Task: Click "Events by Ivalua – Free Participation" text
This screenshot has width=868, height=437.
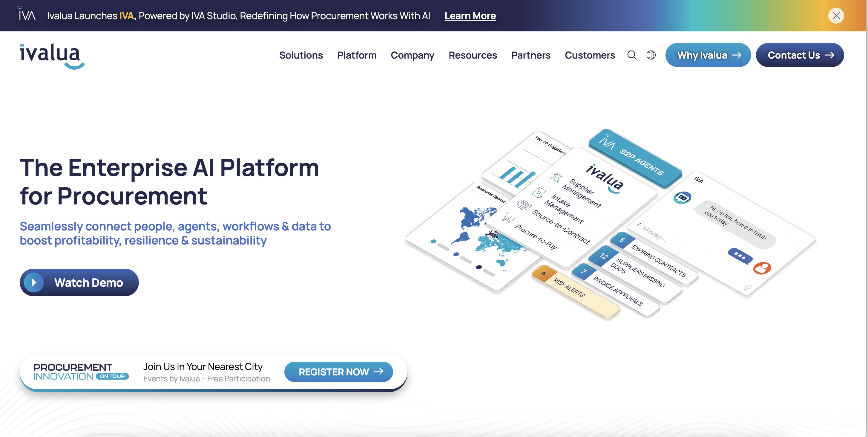Action: pos(206,379)
